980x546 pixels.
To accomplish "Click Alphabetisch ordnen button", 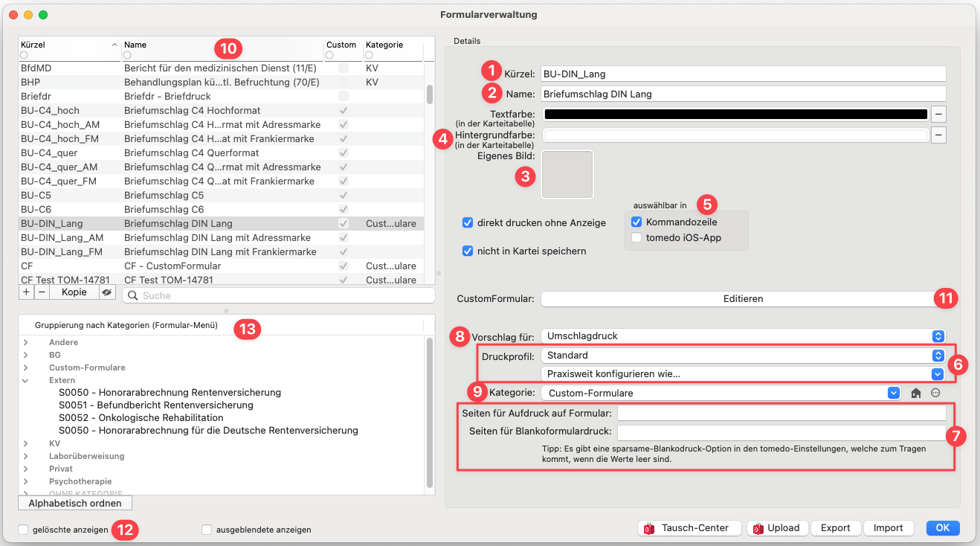I will click(x=74, y=504).
